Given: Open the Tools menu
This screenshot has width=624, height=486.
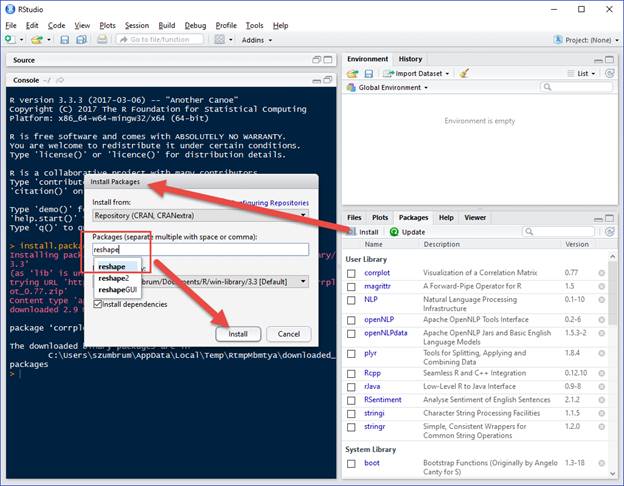Looking at the screenshot, I should (254, 25).
